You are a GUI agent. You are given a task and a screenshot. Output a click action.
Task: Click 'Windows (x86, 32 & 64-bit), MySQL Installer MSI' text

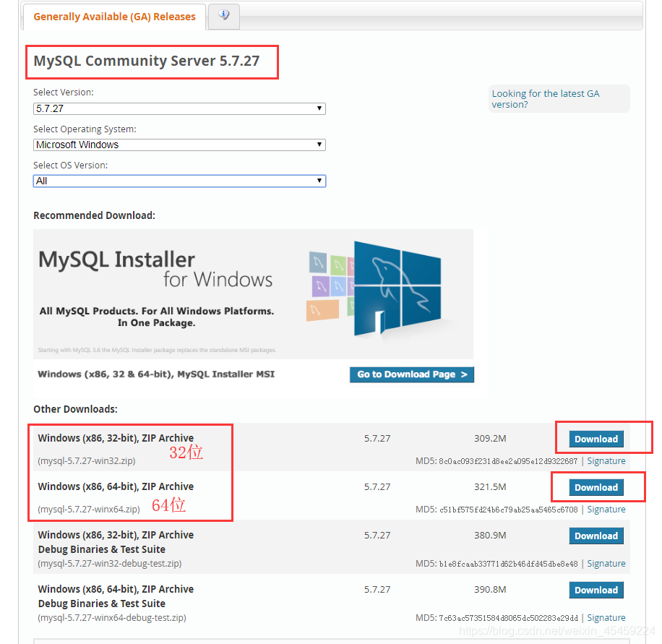coord(156,374)
